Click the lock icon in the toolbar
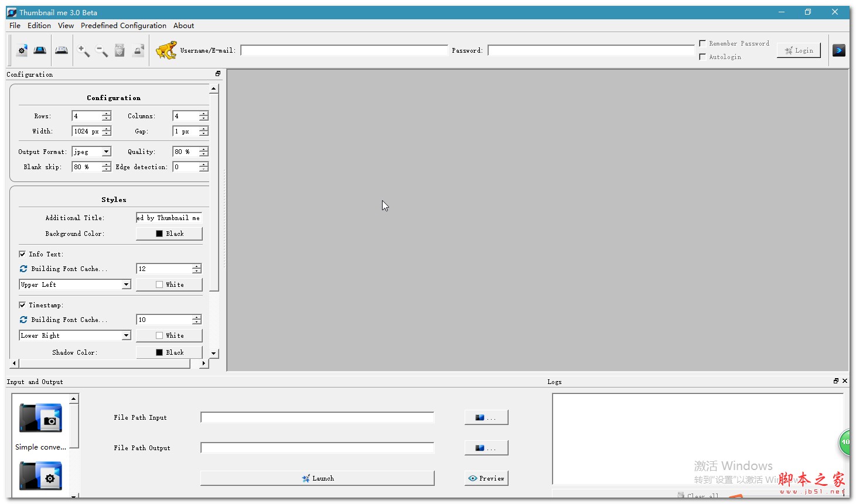856x504 pixels. (x=138, y=51)
